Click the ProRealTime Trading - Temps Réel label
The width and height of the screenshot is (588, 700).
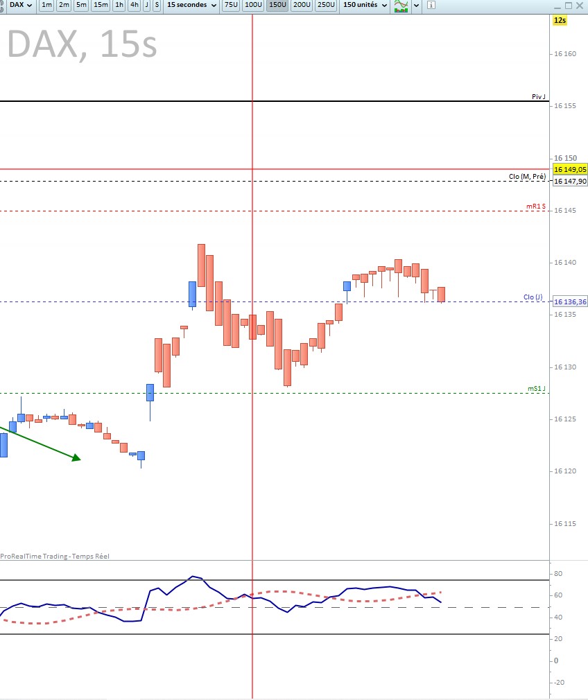click(55, 557)
